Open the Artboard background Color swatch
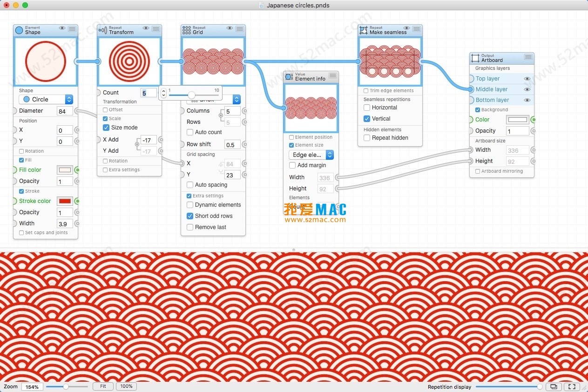This screenshot has height=392, width=588. [x=518, y=120]
